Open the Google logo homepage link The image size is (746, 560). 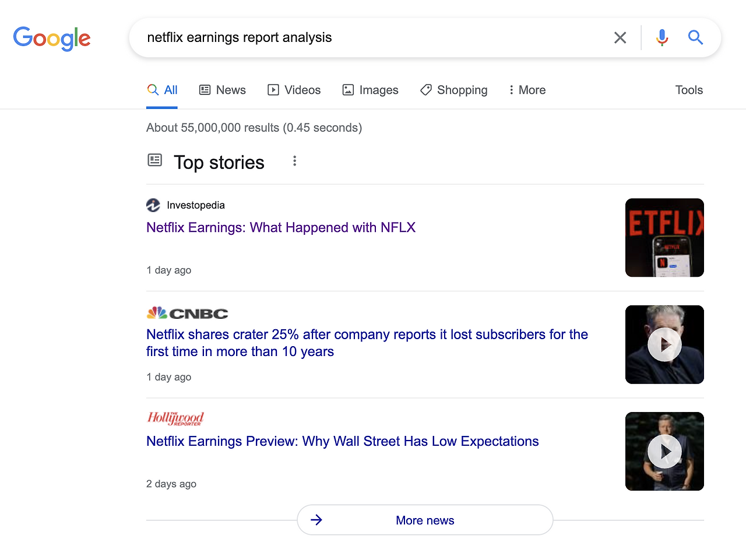(x=52, y=38)
